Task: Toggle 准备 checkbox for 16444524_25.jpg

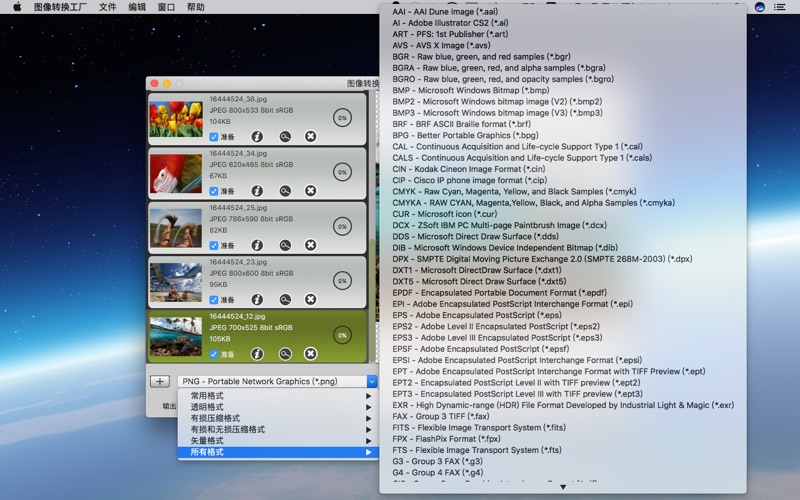Action: 214,245
